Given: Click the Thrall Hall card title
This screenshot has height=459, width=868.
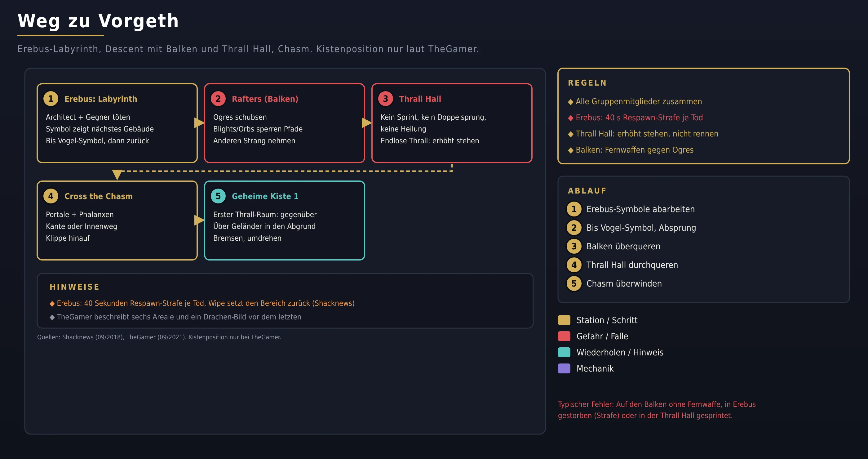Looking at the screenshot, I should click(420, 99).
